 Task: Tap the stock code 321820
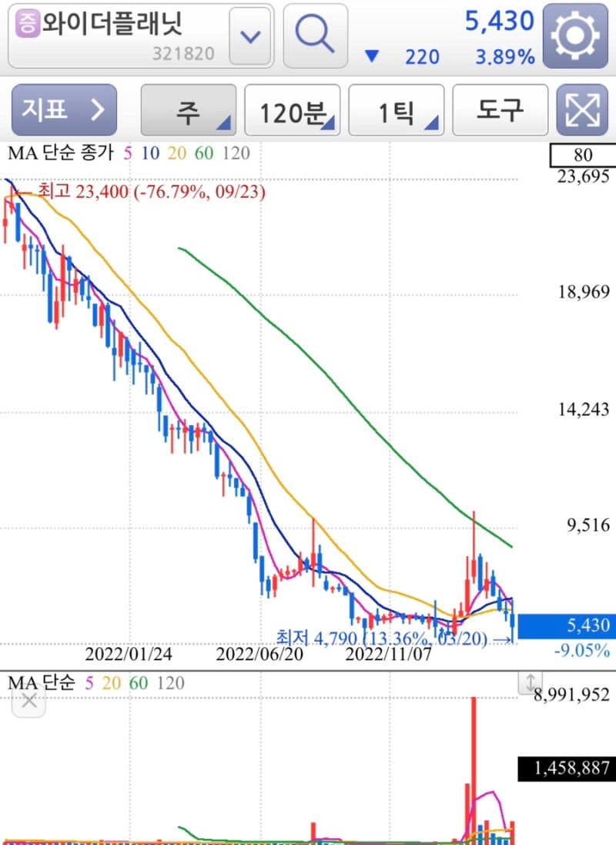coord(184,54)
